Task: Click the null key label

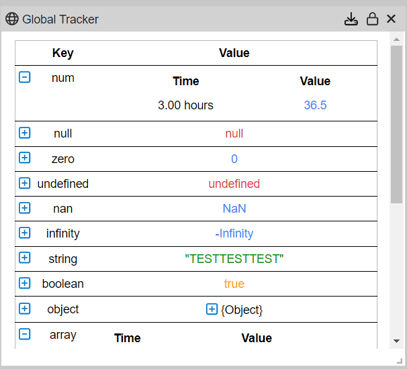Action: pos(63,134)
